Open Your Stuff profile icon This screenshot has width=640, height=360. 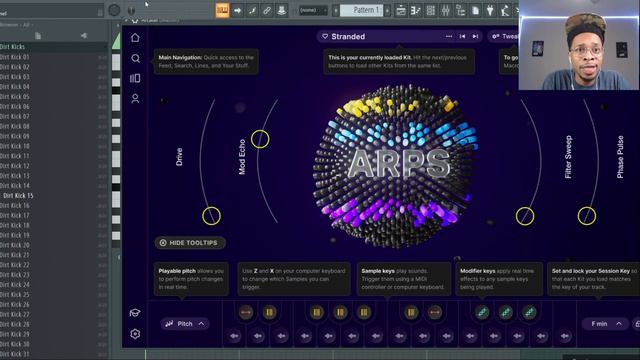(x=135, y=98)
